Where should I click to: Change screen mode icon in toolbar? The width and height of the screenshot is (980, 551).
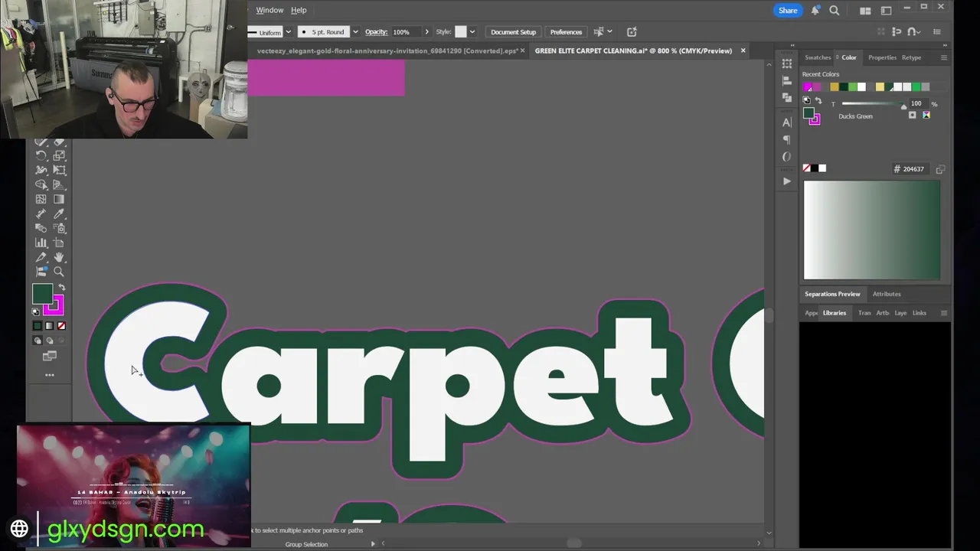[50, 356]
